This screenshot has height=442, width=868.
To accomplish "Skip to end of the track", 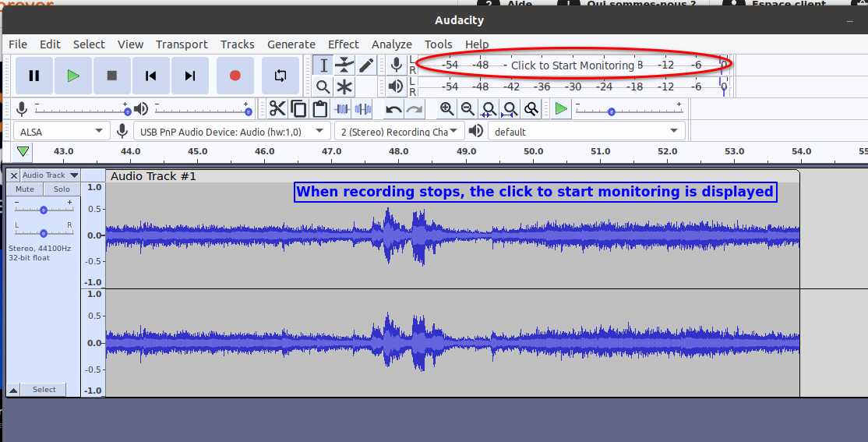I will (x=190, y=76).
